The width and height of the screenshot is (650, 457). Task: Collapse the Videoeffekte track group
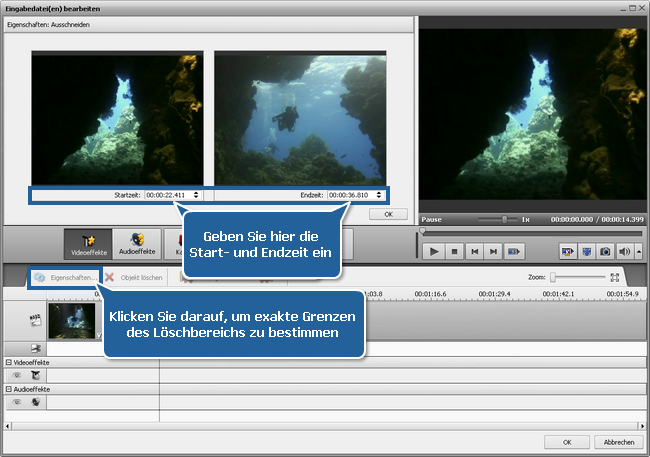[x=8, y=362]
